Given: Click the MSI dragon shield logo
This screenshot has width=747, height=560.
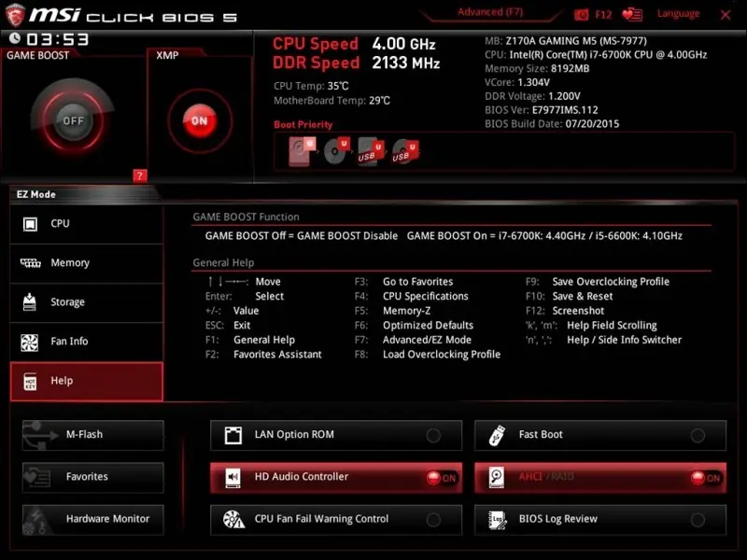Looking at the screenshot, I should point(15,15).
